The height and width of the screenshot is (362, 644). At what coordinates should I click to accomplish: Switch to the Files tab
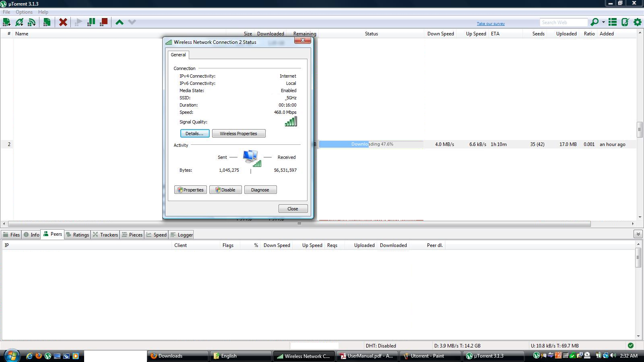tap(11, 234)
